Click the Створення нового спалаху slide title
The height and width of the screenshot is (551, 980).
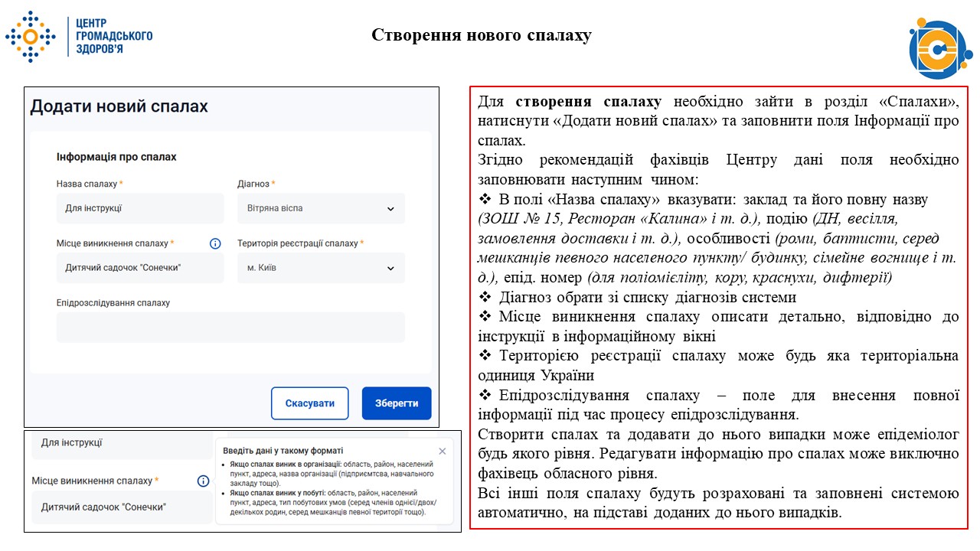click(x=481, y=34)
